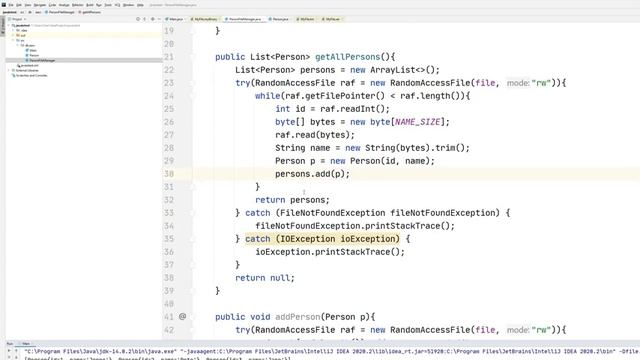This screenshot has width=640, height=360.
Task: Click the expand/collapse all icon in Project panel
Action: 144,19
